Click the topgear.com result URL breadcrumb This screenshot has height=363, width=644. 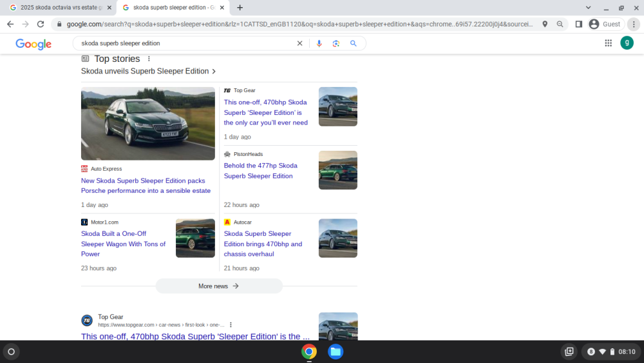[x=161, y=325]
